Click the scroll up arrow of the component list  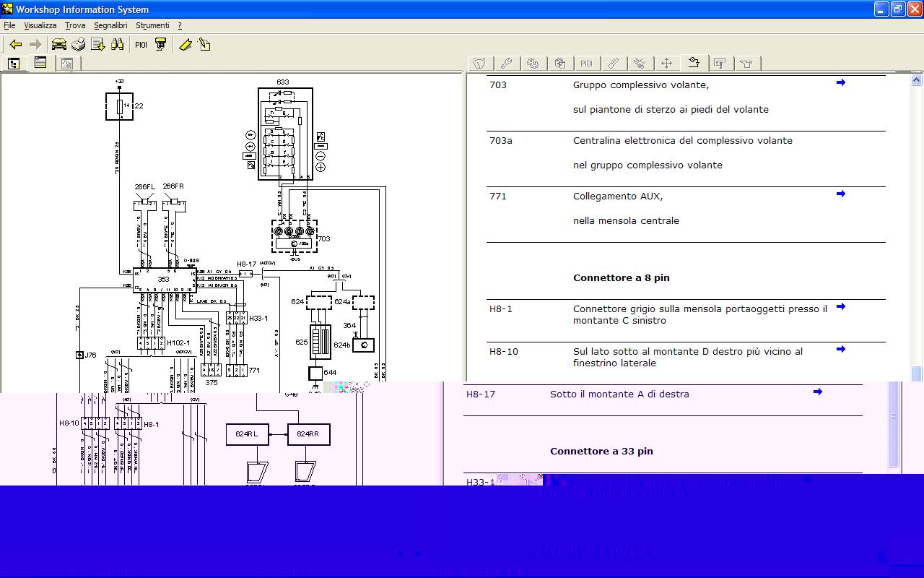click(x=917, y=80)
